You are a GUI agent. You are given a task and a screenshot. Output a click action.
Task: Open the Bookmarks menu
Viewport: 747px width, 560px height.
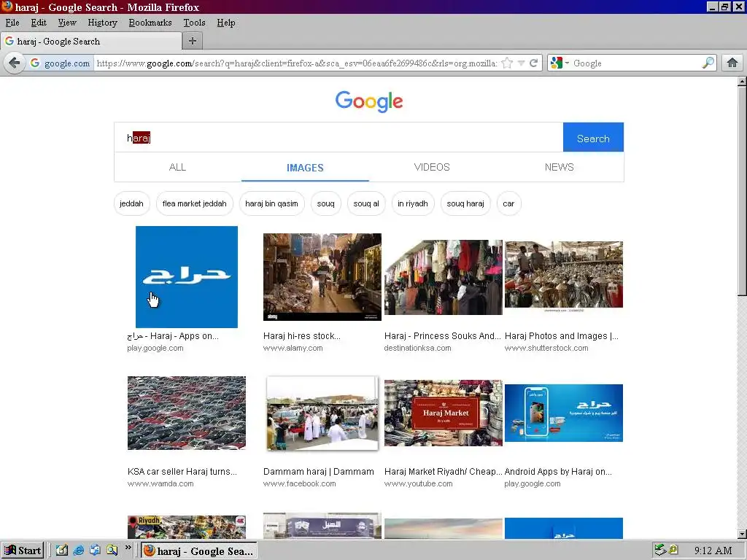tap(150, 23)
